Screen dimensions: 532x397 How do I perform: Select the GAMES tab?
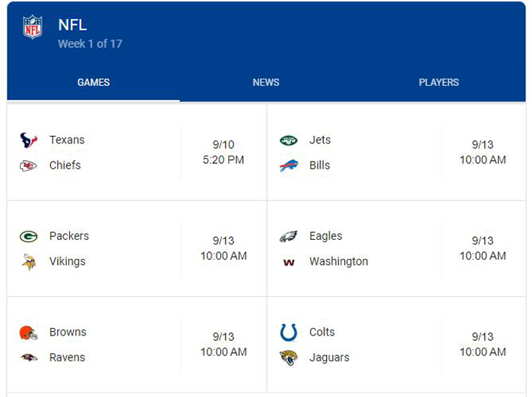(93, 82)
